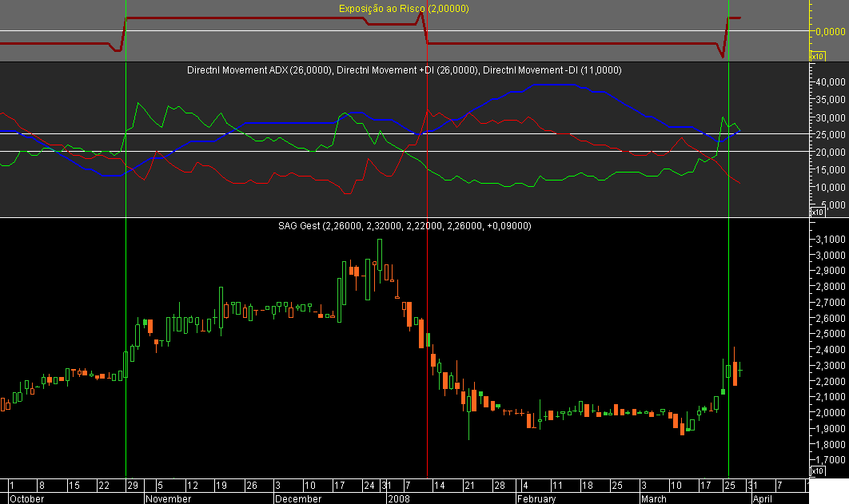
Task: Click the x10 scale box in SAG Gest price panel
Action: [x=816, y=471]
